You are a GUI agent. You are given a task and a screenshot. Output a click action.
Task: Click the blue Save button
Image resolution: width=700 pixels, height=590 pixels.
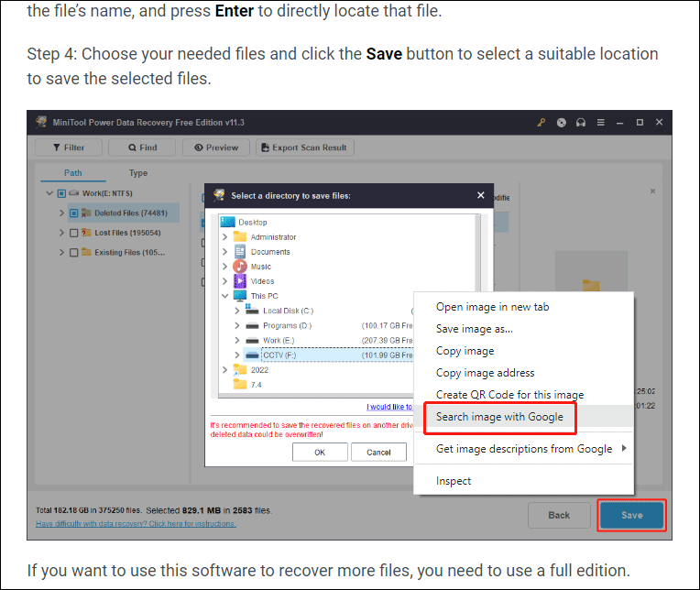point(631,515)
